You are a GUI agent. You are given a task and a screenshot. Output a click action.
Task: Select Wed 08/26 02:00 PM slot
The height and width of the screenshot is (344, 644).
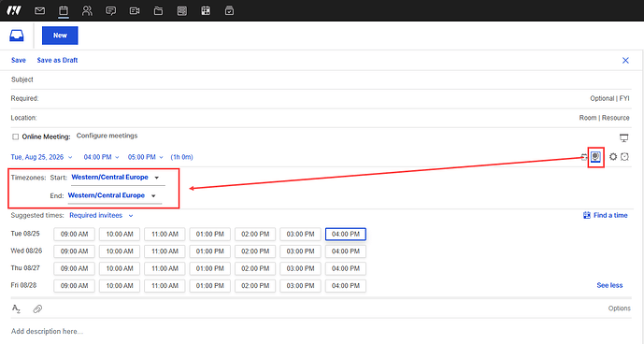coord(255,251)
